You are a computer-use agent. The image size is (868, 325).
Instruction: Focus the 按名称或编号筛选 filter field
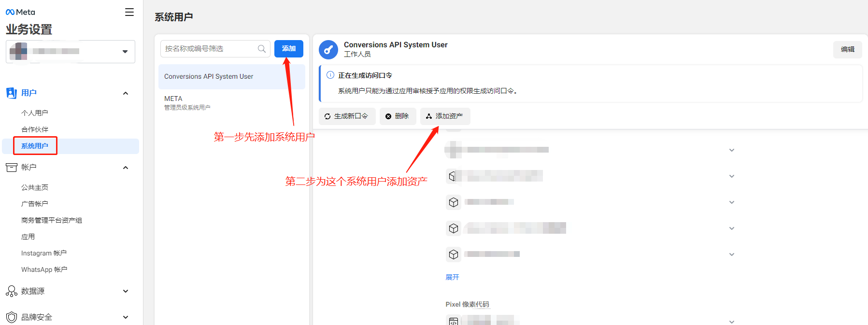click(215, 49)
